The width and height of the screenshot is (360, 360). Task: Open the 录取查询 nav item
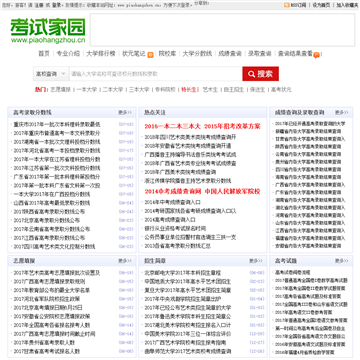260,53
